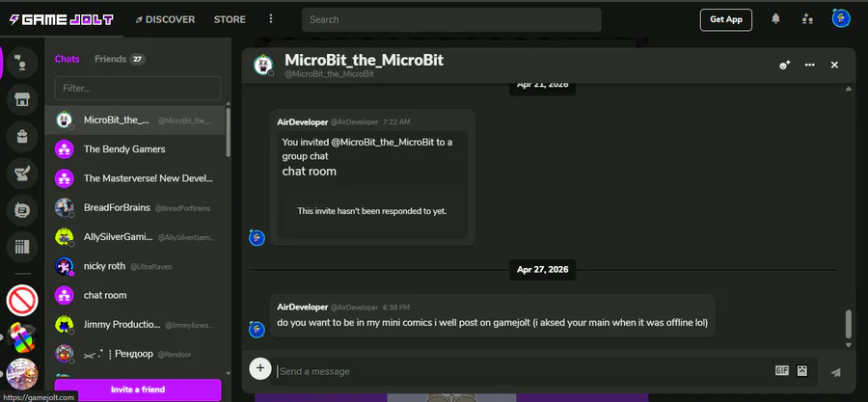Click AirDeveloper name on 7:22 AM message
This screenshot has width=868, height=402.
click(302, 121)
